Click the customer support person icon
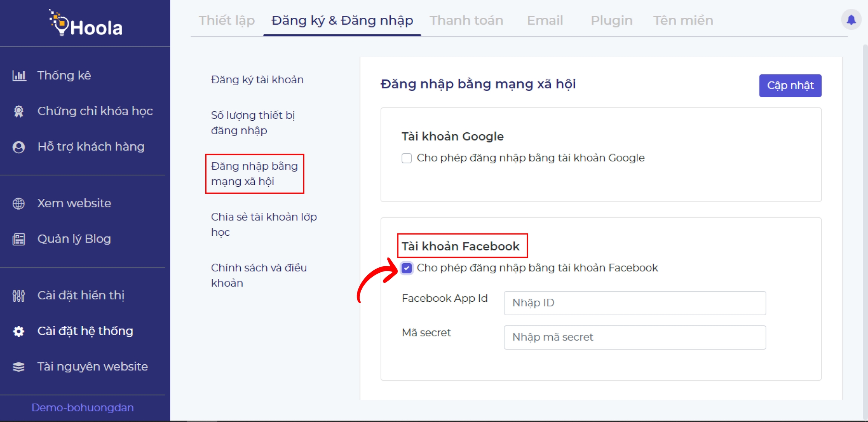The height and width of the screenshot is (422, 868). [19, 147]
